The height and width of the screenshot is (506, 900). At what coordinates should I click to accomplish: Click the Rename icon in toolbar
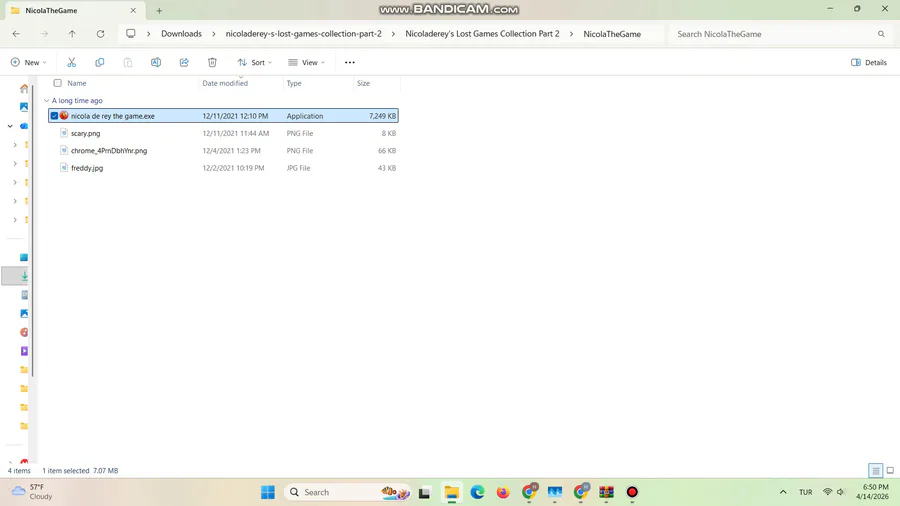[x=156, y=63]
